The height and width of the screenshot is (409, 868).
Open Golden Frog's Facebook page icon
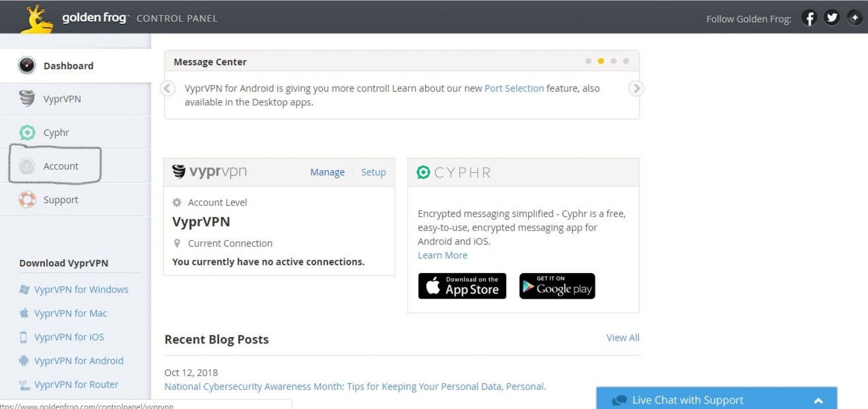click(x=809, y=18)
